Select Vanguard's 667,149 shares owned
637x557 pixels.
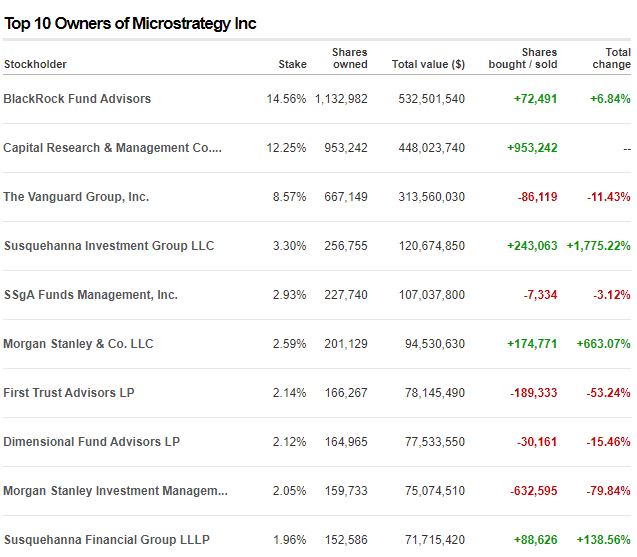coord(346,197)
